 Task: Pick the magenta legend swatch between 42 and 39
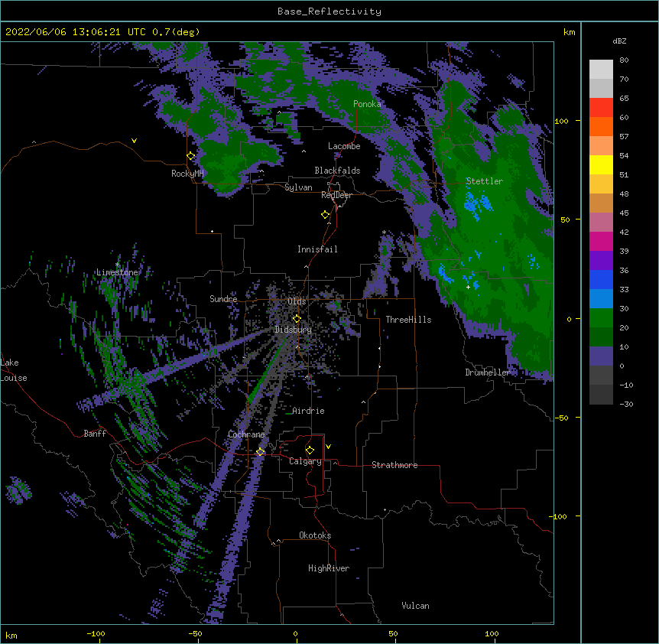pos(601,242)
